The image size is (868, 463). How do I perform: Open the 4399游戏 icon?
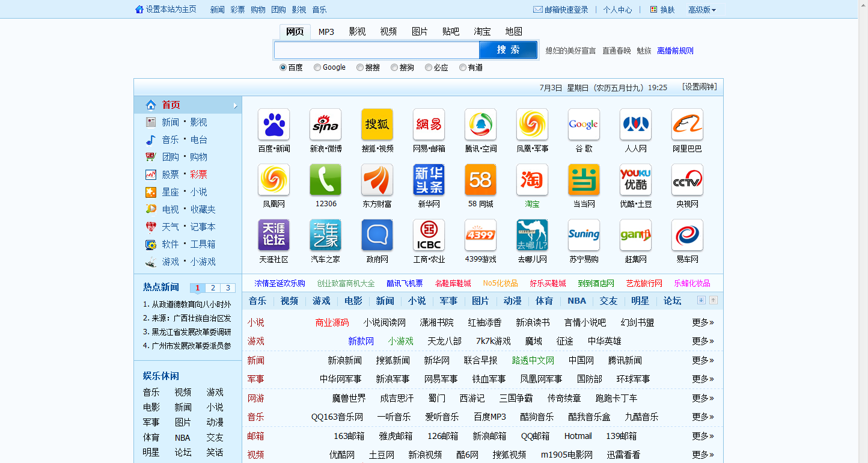[x=480, y=235]
